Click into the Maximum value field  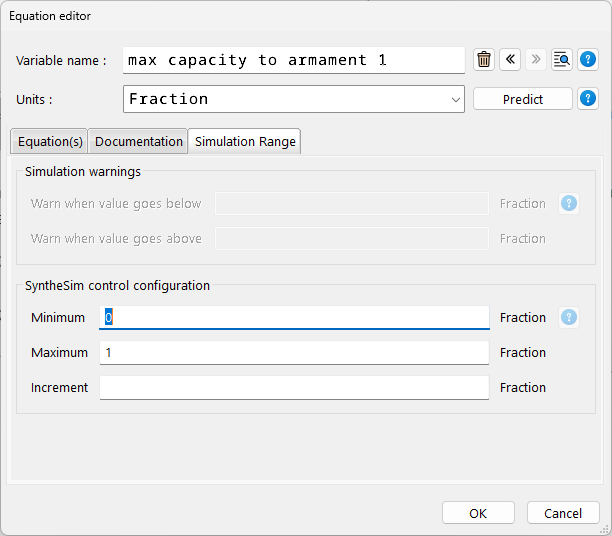click(x=294, y=353)
